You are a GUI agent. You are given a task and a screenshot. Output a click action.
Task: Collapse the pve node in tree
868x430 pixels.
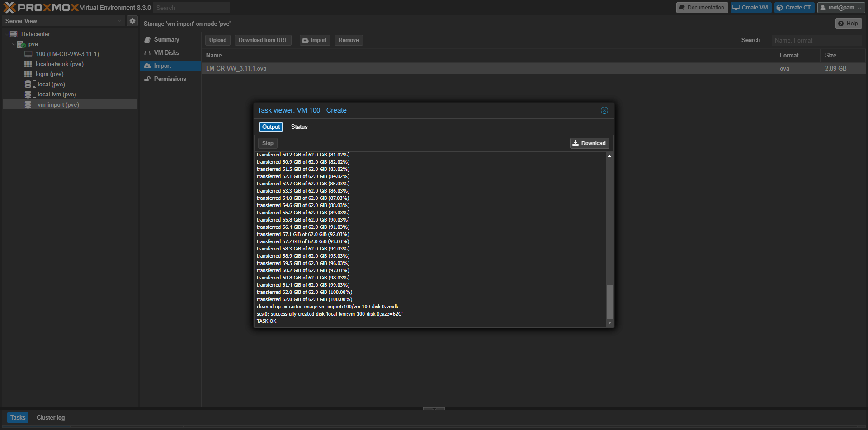(14, 44)
